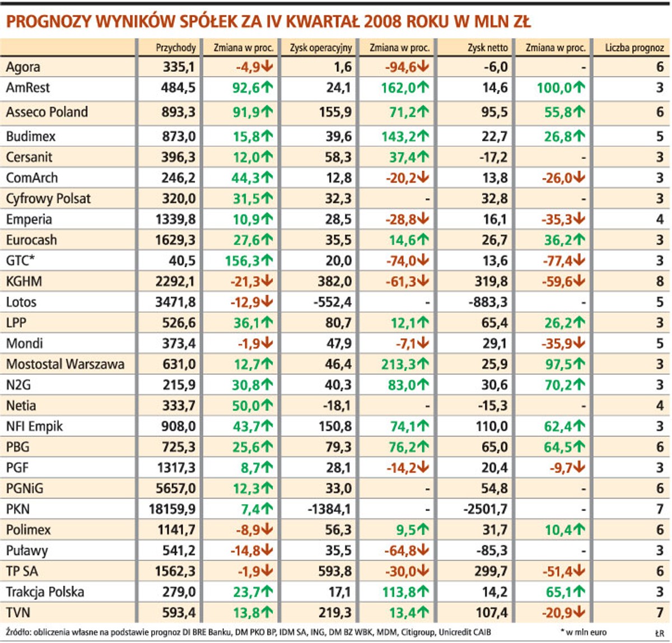Viewport: 672px width, 643px height.
Task: Click the LPP row label
Action: coord(16,323)
